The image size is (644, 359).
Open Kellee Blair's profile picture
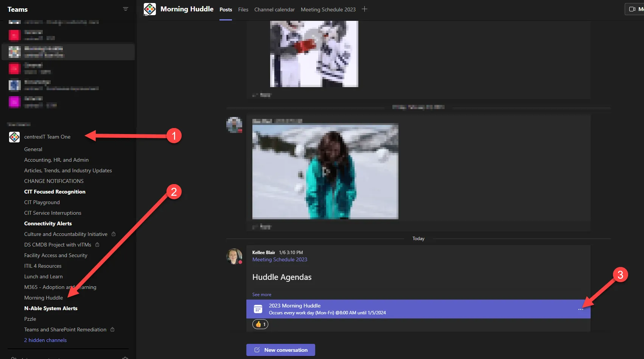click(x=234, y=256)
